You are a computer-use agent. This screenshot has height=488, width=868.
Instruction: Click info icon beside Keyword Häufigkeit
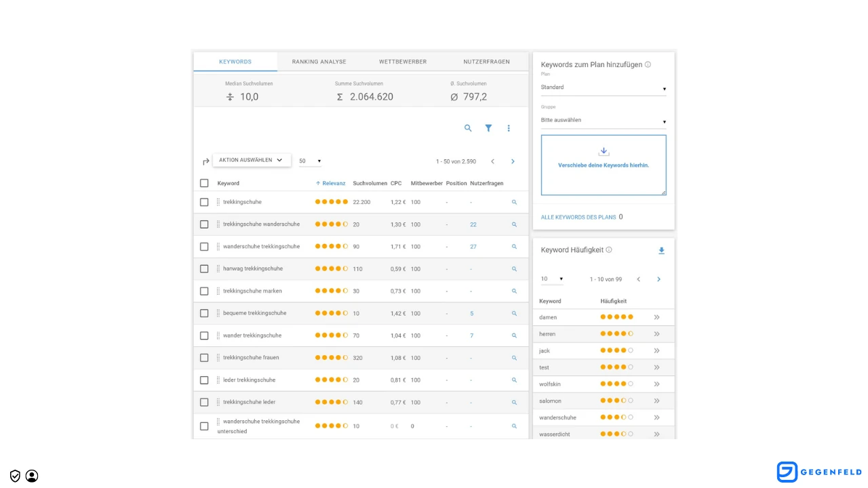coord(609,249)
